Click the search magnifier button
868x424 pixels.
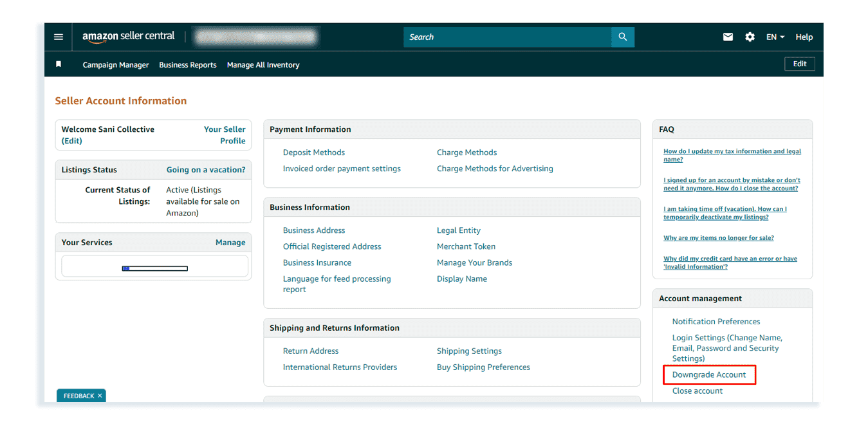622,37
